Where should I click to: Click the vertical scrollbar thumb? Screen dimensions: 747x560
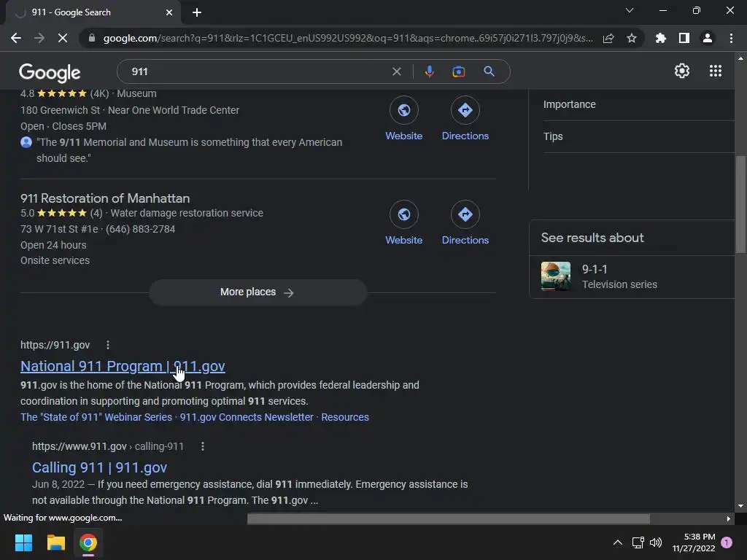[740, 205]
